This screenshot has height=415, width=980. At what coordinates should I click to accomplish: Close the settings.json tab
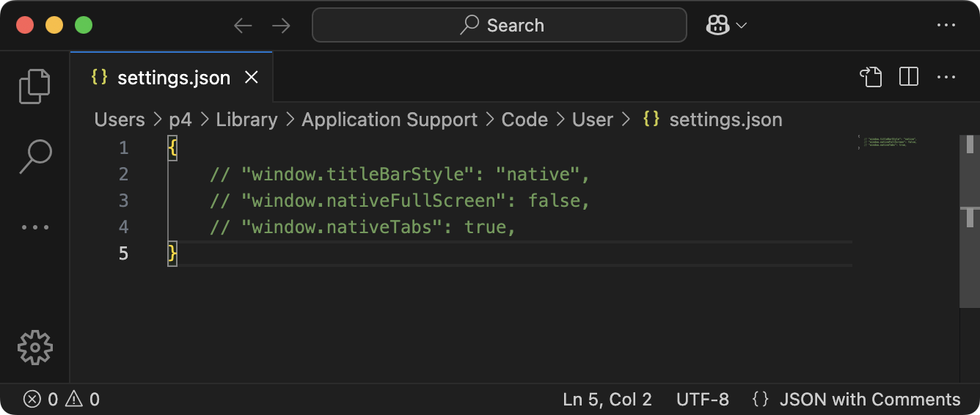tap(252, 78)
